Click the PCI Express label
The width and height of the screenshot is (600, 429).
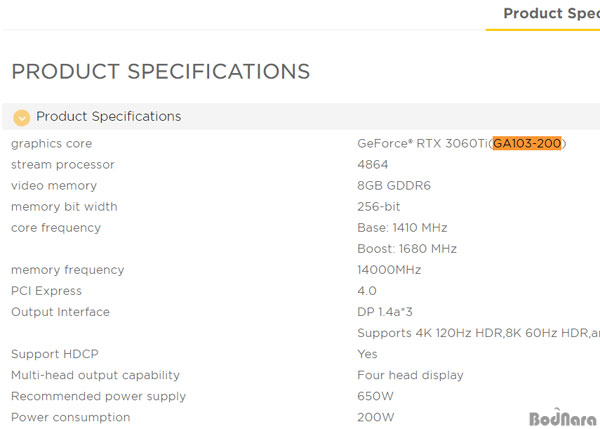click(x=46, y=291)
